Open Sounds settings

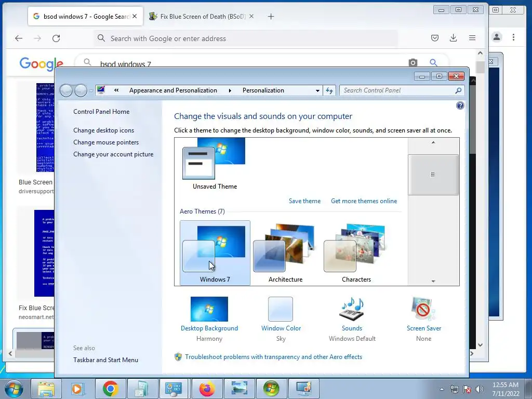(352, 319)
